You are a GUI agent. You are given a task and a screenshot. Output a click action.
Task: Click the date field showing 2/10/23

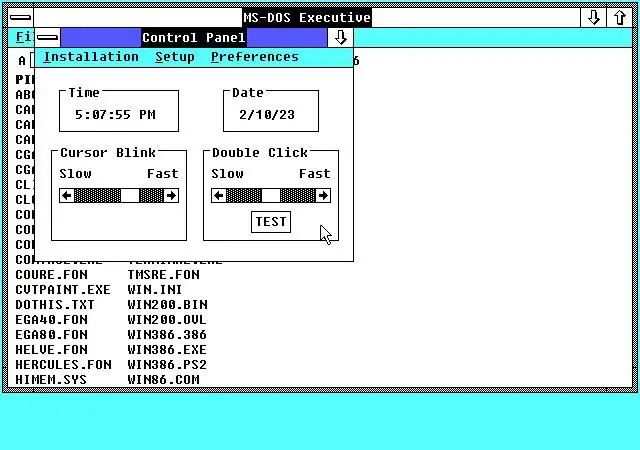pyautogui.click(x=267, y=115)
